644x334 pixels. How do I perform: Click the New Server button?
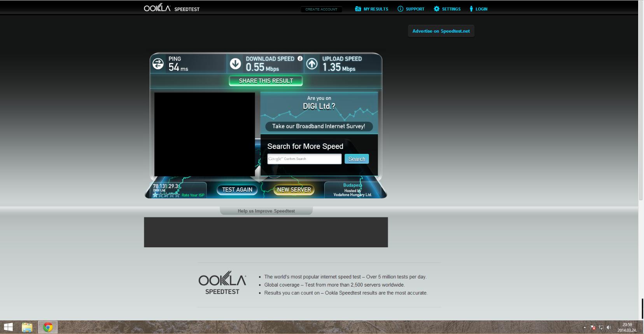294,190
